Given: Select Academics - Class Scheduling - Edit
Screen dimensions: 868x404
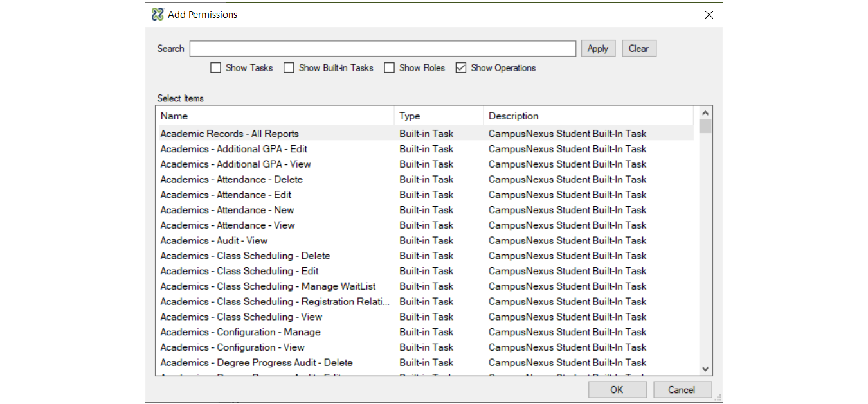Looking at the screenshot, I should (425, 271).
